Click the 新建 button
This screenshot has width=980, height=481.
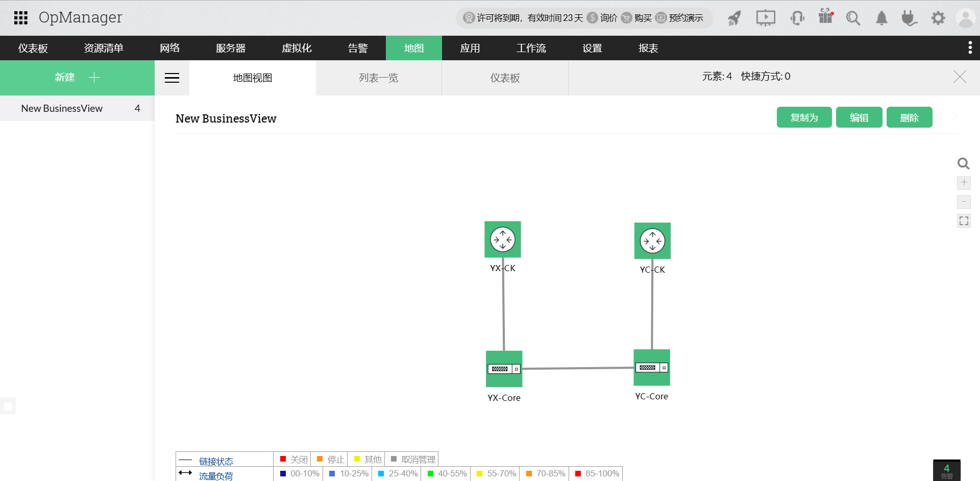click(x=77, y=78)
